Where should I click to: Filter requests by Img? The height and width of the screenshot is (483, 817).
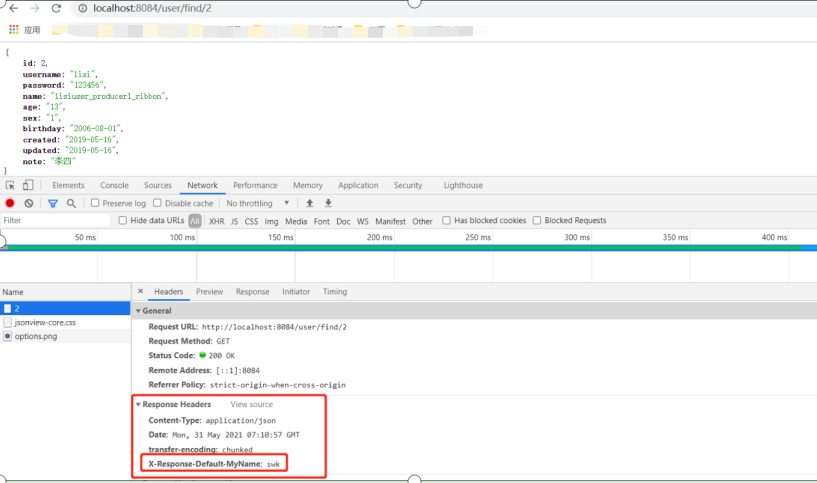tap(271, 221)
